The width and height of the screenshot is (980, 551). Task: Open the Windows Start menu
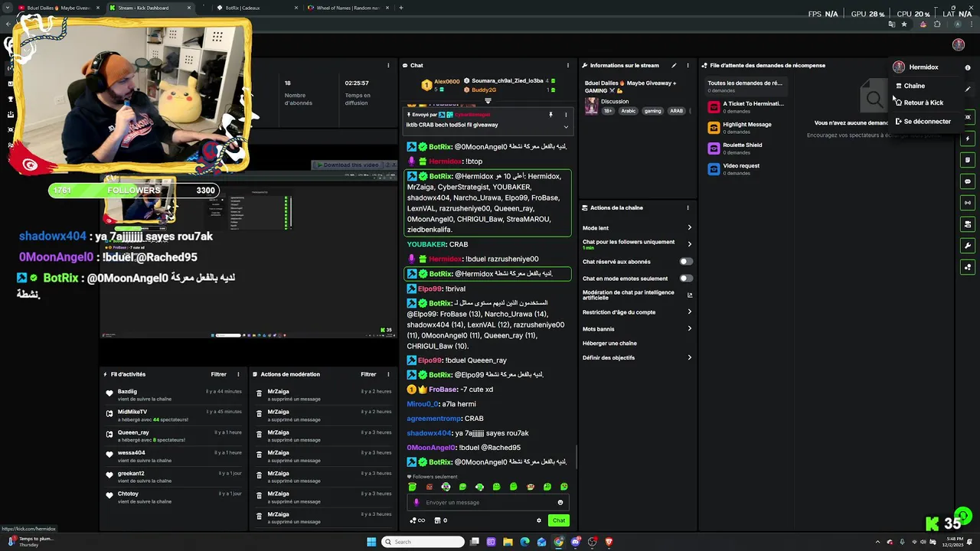point(371,542)
